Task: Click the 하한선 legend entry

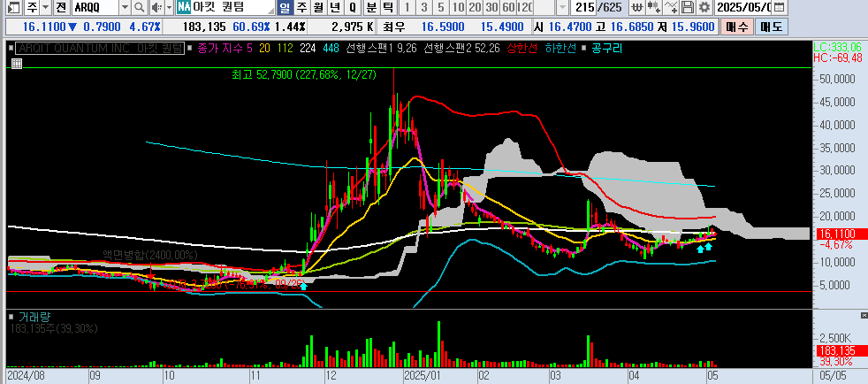Action: coord(560,48)
